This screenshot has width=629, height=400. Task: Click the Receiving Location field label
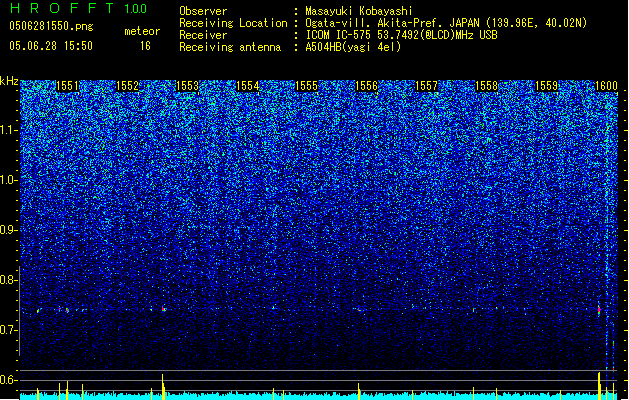pos(233,23)
